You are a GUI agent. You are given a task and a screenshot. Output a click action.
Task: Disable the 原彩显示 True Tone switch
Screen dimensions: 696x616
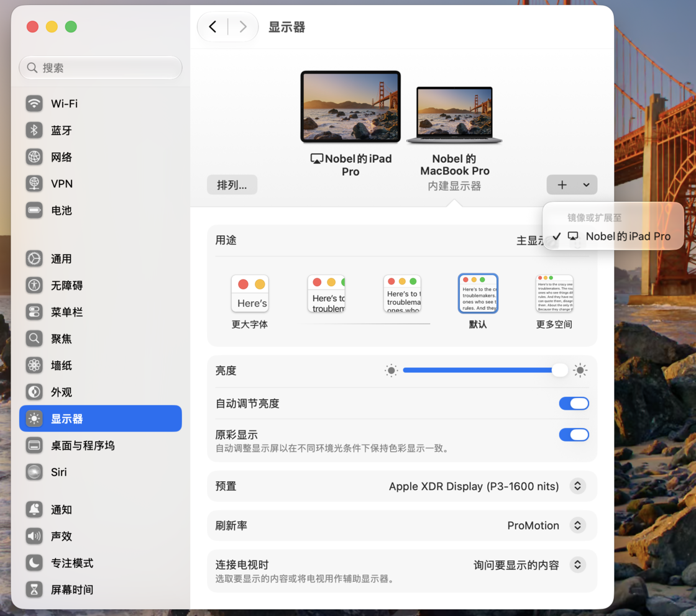click(x=574, y=435)
